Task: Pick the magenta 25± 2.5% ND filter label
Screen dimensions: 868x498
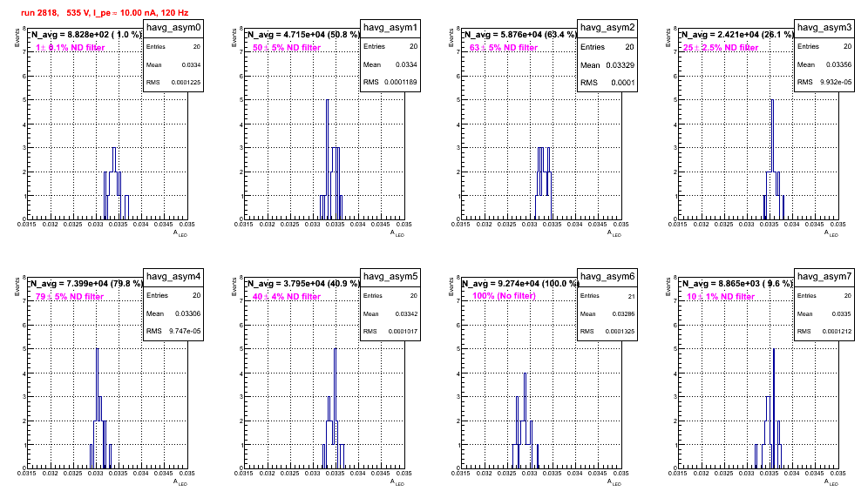Action: [721, 48]
